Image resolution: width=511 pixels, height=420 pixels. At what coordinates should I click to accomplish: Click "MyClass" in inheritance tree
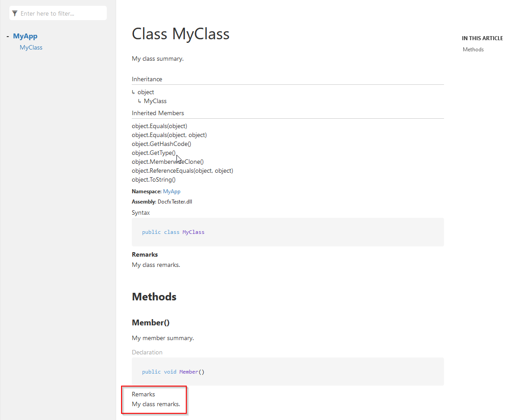[x=155, y=101]
